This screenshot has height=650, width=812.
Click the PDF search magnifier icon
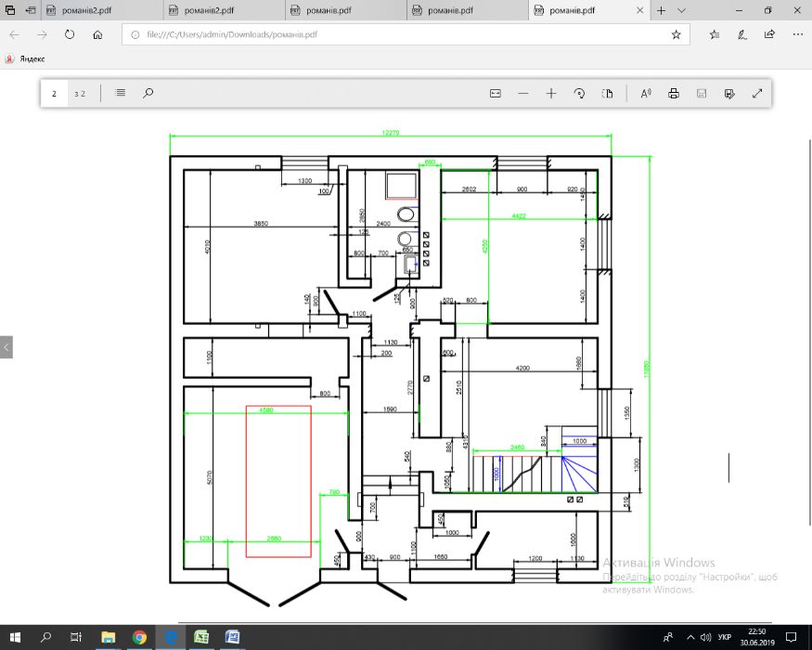148,93
